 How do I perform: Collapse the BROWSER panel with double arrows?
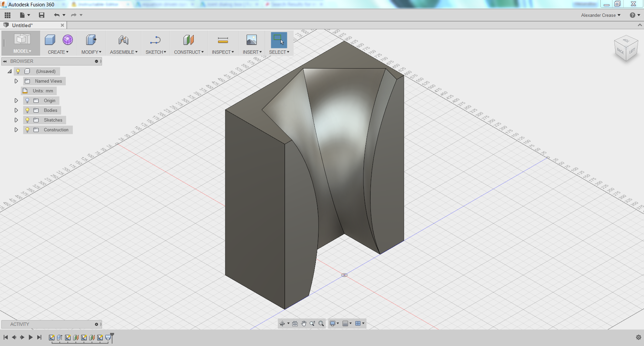[x=5, y=61]
